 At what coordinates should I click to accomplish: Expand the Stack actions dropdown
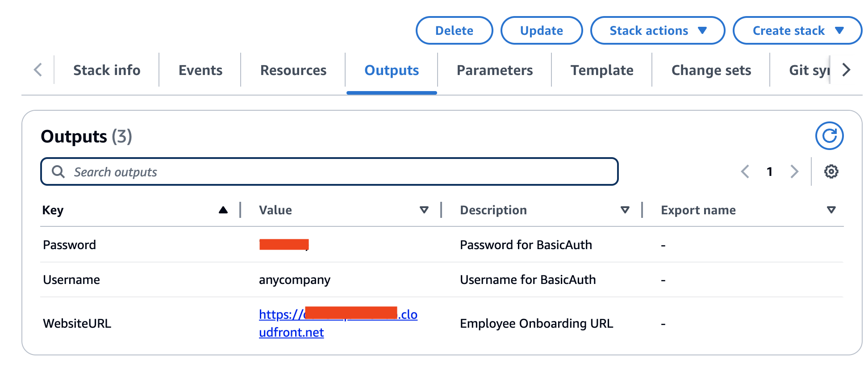(657, 30)
